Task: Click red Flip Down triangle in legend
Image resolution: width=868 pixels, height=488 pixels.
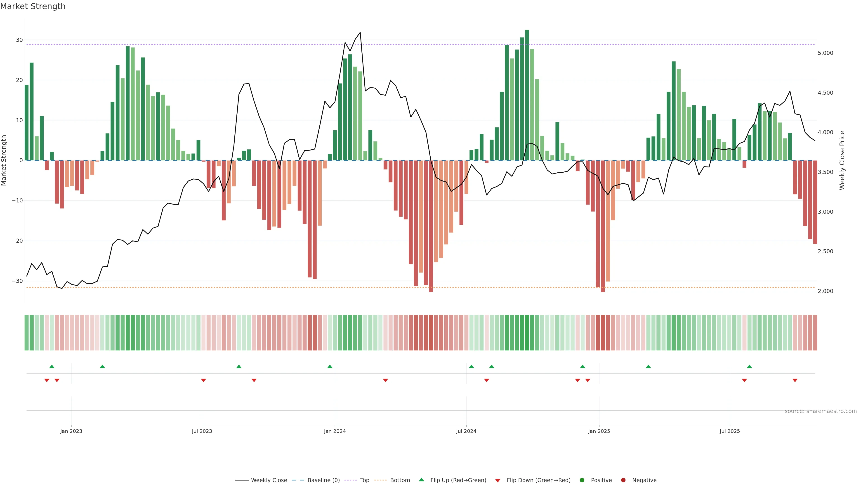Action: [x=498, y=481]
